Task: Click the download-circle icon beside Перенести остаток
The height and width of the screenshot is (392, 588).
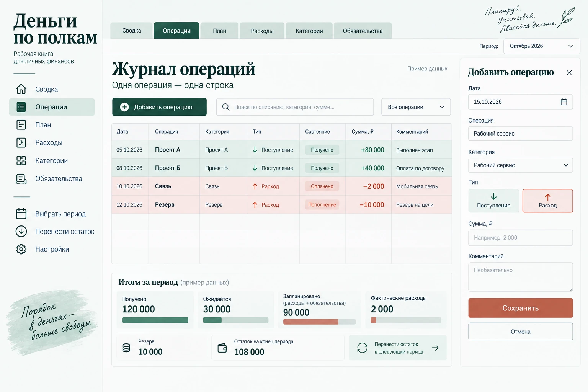Action: [x=21, y=231]
